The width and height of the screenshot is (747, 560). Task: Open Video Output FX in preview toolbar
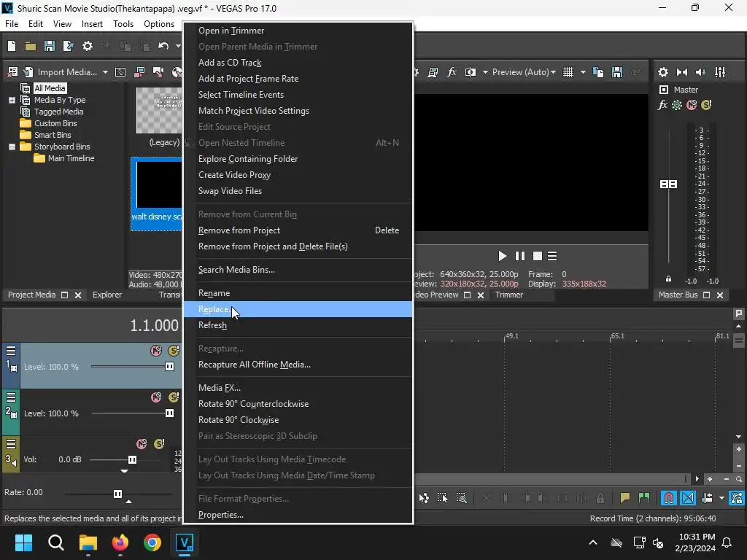(452, 72)
